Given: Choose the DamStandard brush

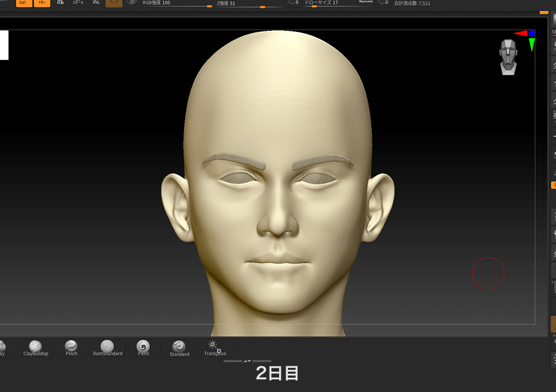Looking at the screenshot, I should (x=108, y=348).
